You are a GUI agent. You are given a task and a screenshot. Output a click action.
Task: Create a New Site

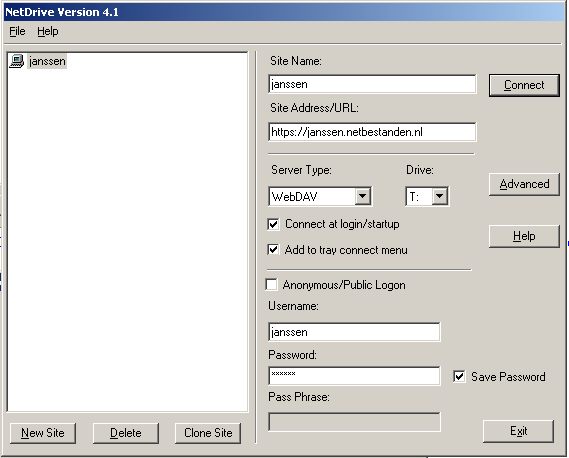pyautogui.click(x=43, y=433)
